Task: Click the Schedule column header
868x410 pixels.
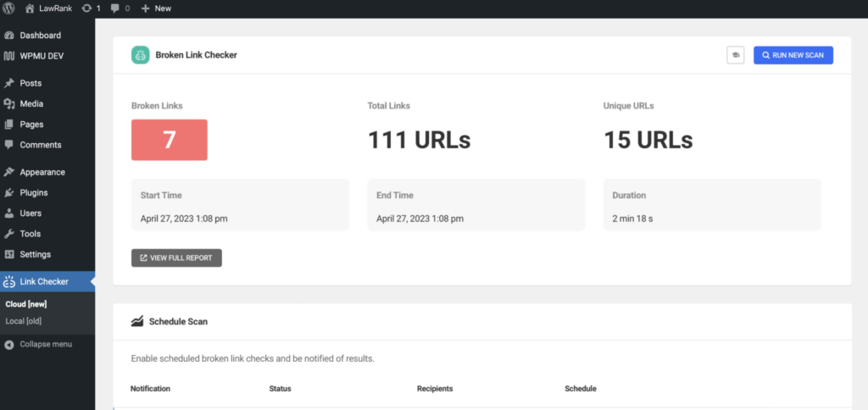Action: coord(581,389)
